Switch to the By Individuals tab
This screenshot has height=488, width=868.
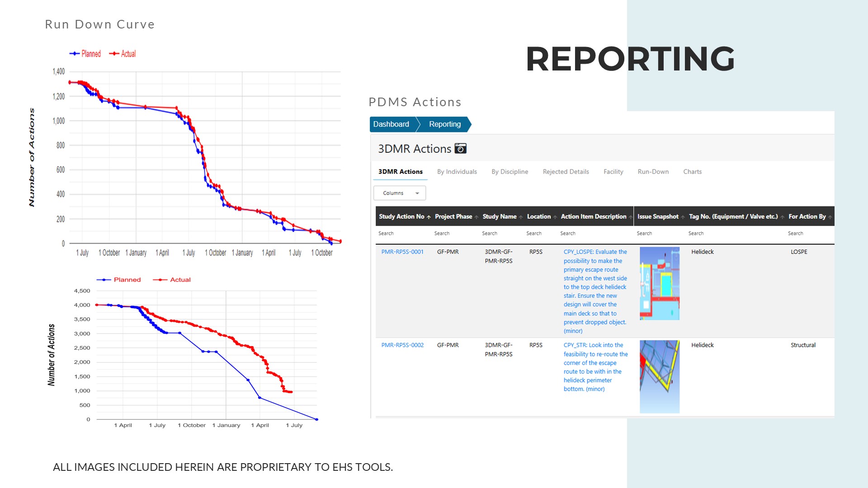pyautogui.click(x=457, y=172)
